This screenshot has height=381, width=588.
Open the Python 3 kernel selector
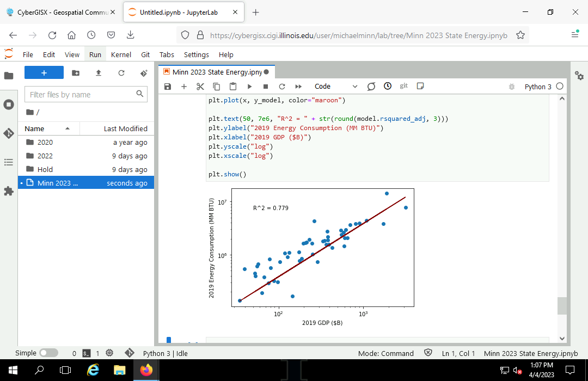pos(537,87)
